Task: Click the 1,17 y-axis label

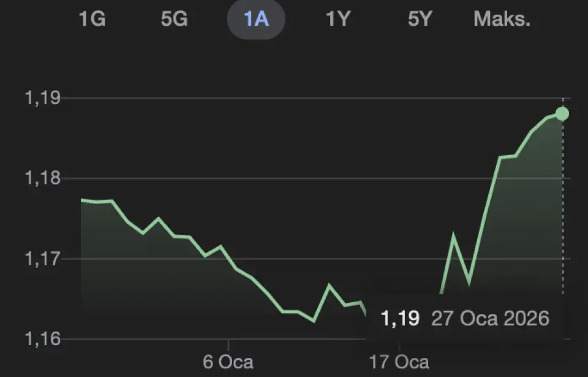Action: (43, 259)
